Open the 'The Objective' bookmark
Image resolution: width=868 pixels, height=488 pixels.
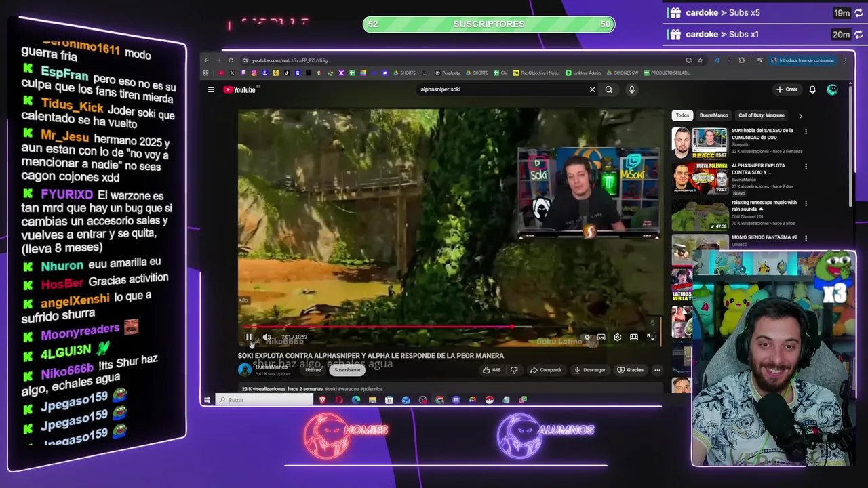coord(536,73)
